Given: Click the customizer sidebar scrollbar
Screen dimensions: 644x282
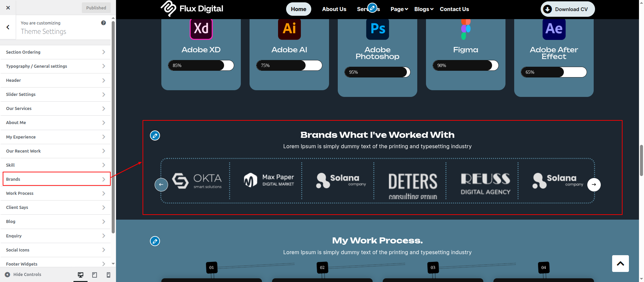Looking at the screenshot, I should tap(113, 127).
